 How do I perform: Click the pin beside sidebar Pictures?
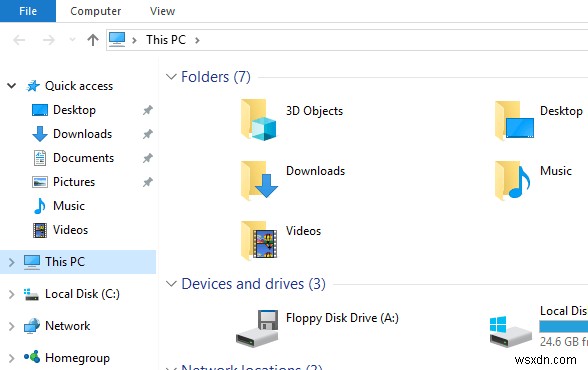147,182
